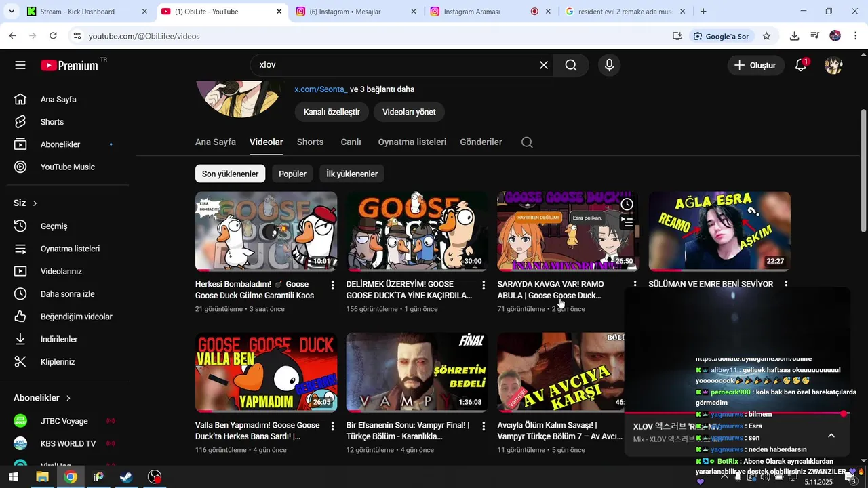Add SARAYDA KAVGA video to Watch Later
The image size is (868, 488).
(x=627, y=204)
